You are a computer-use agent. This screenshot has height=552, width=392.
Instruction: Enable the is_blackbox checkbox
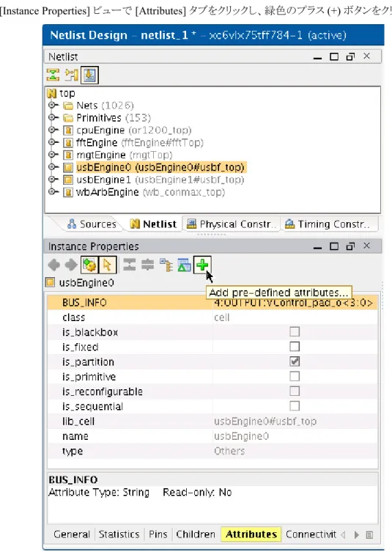(x=295, y=331)
